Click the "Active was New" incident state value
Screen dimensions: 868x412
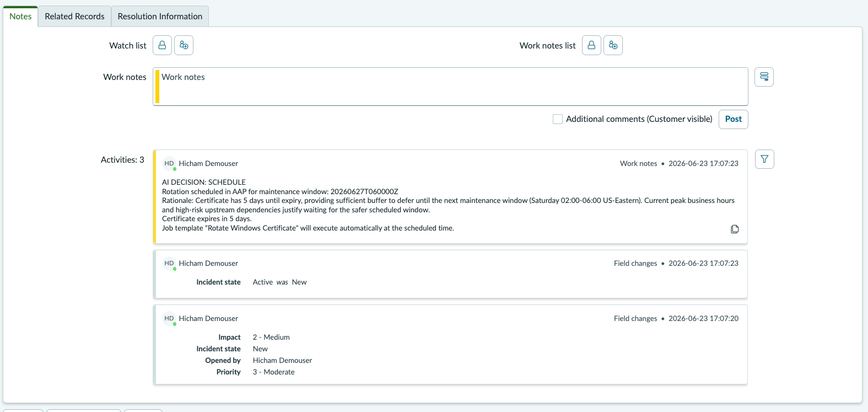279,282
